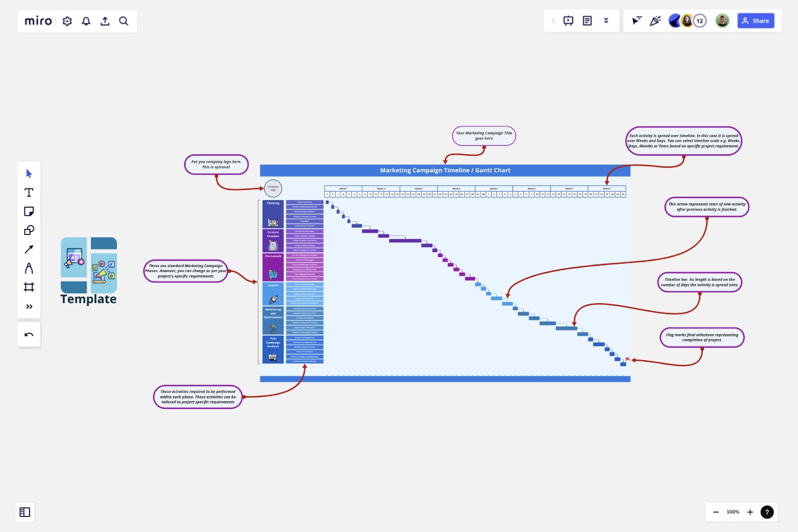Toggle the left panel open from the bottom corner

pos(24,512)
